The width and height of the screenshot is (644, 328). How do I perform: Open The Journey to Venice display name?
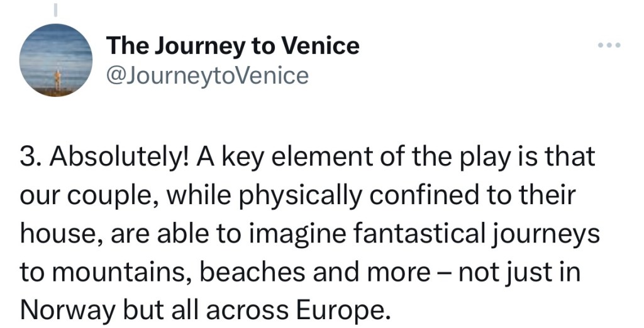[233, 45]
